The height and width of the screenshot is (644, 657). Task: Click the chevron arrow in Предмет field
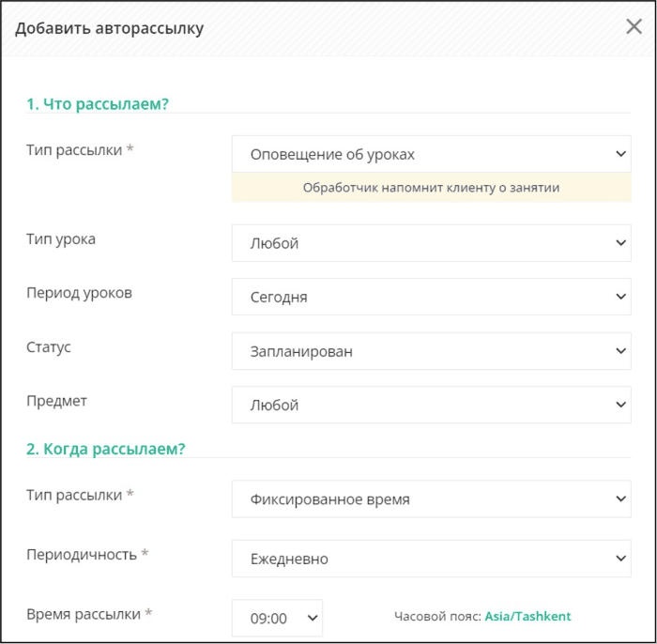(620, 405)
